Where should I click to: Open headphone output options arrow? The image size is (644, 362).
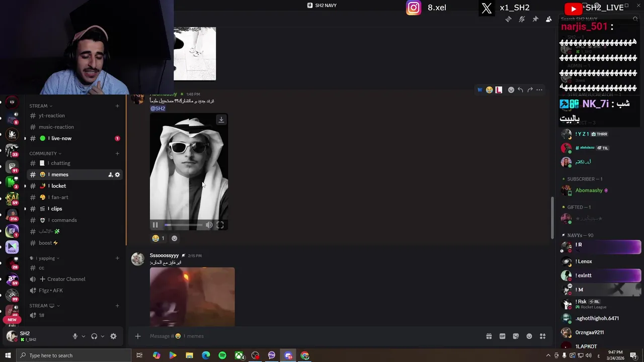tap(103, 336)
